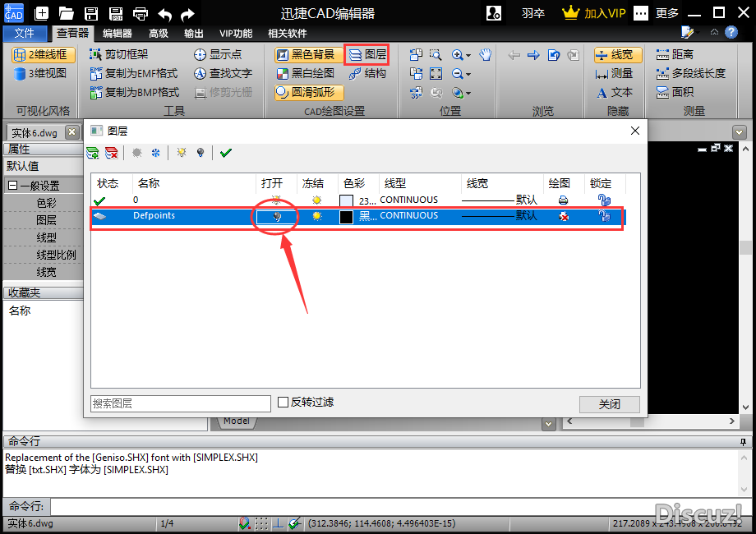
Task: Open the 编辑器 (Editor) ribbon tab
Action: (x=118, y=34)
